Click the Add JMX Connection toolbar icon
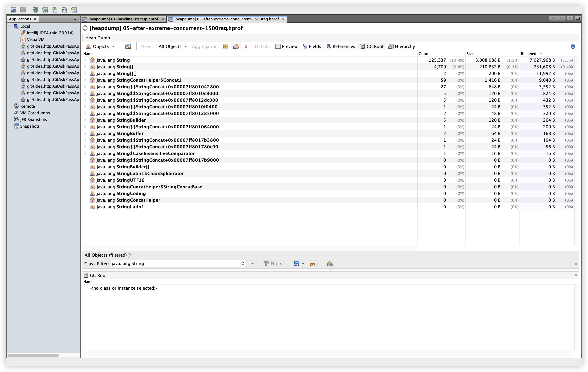Viewport: 588px width, 372px height. (45, 10)
